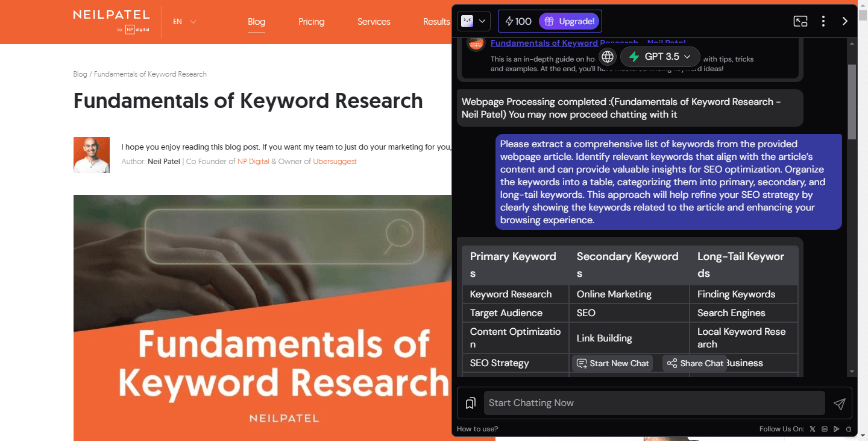Click the 'Search Engines' table cell
Viewport: 868px width, 441px height.
[x=744, y=313]
